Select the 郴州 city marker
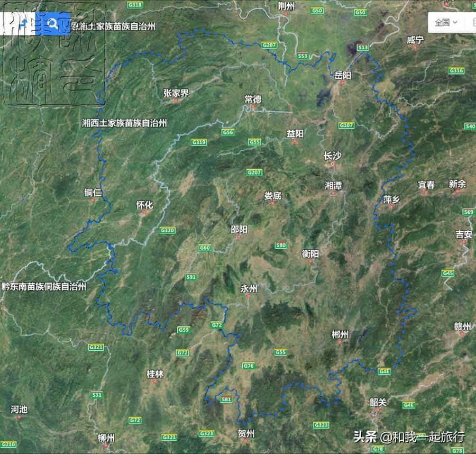The width and height of the screenshot is (476, 454). point(340,342)
